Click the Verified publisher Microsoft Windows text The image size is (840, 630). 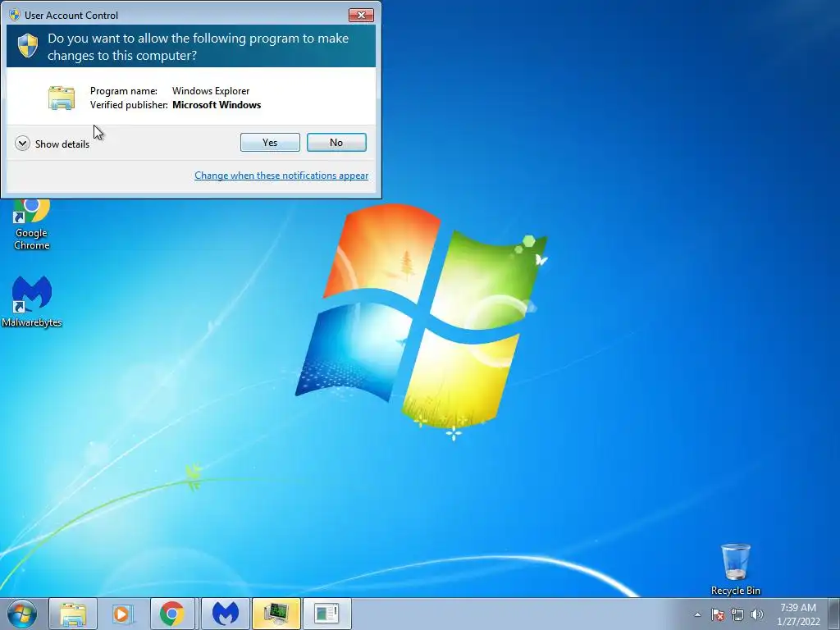176,105
